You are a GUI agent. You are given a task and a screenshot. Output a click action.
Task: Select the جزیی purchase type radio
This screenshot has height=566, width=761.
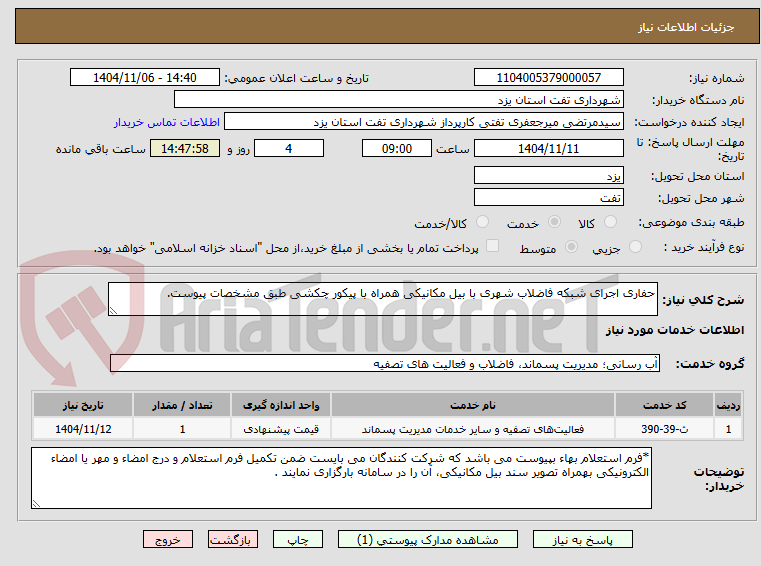click(635, 247)
